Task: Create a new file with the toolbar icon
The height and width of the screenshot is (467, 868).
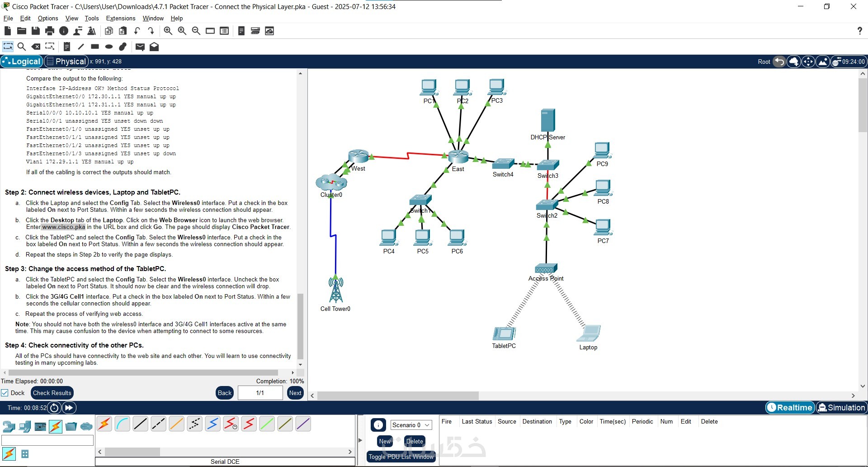Action: 7,31
